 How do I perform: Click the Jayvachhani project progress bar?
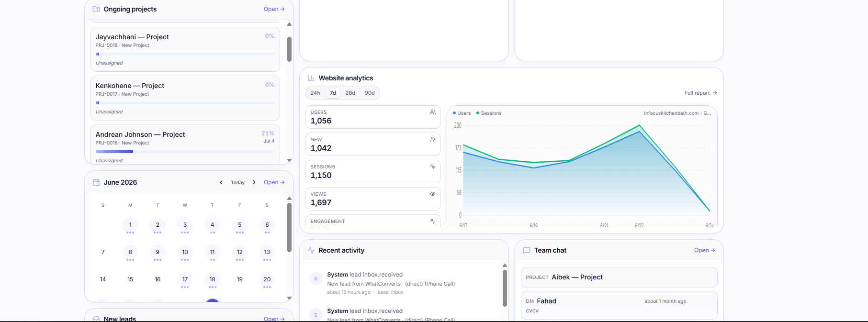pos(185,54)
